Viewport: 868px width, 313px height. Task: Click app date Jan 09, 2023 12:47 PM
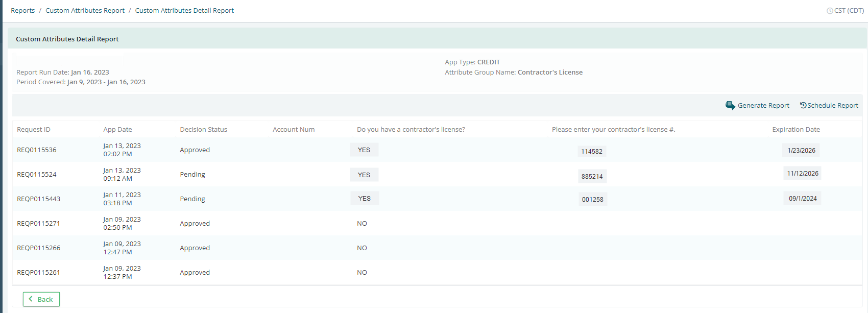pyautogui.click(x=122, y=248)
